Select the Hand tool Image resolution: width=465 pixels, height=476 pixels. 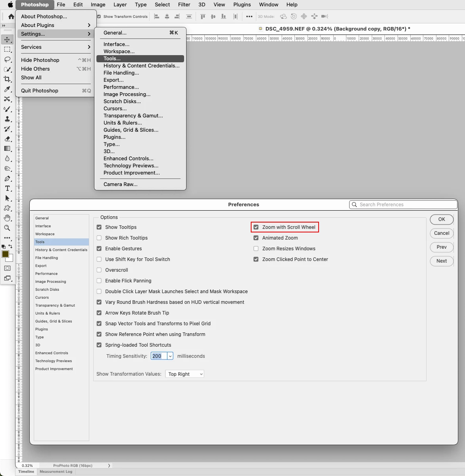coord(7,218)
